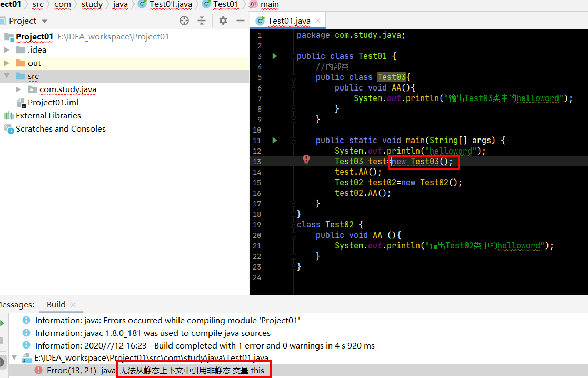
Task: Select message 'Build completed with 1 error'
Action: (x=205, y=345)
